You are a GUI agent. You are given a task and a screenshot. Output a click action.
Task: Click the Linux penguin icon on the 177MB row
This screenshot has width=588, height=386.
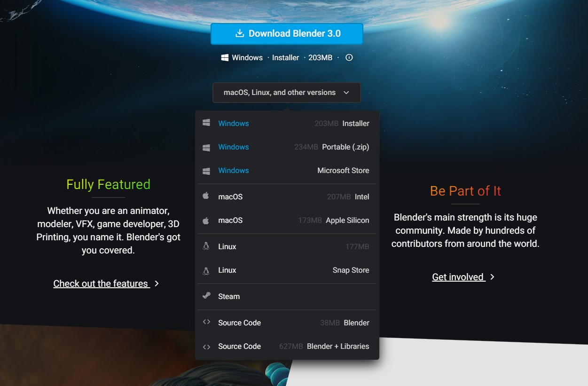[205, 246]
